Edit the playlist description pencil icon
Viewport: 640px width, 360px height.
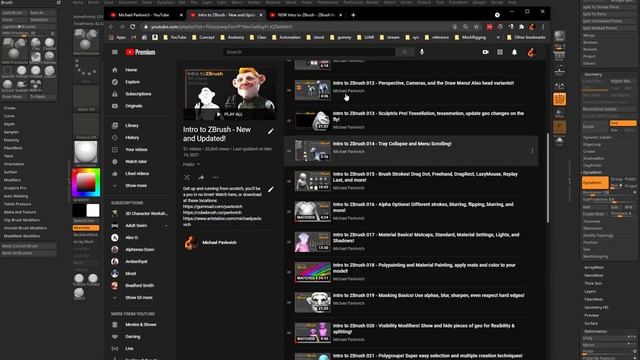point(271,189)
